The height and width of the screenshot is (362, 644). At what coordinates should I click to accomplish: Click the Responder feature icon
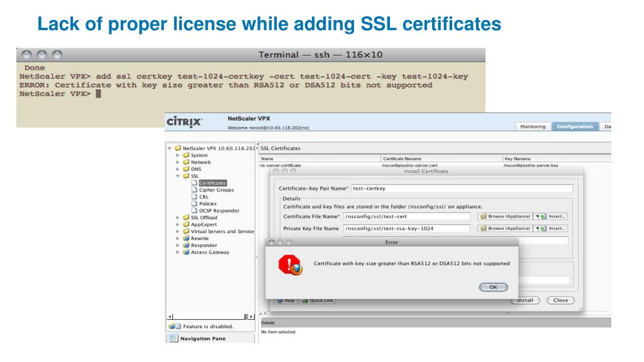[186, 245]
